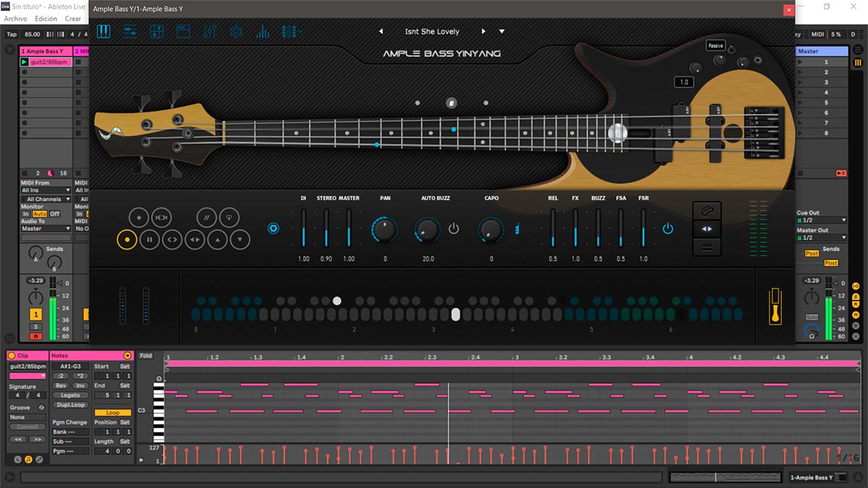Screen dimensions: 868x488
Task: Select the pause-bars articulation button
Action: click(150, 239)
